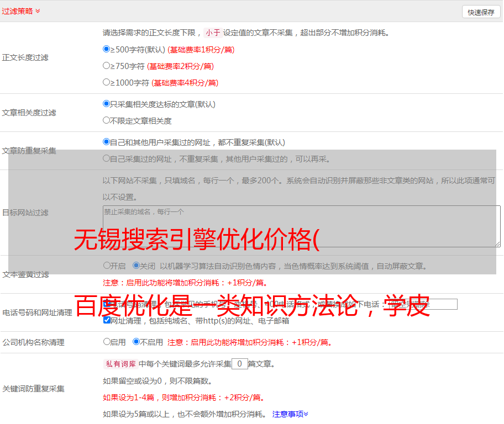Click the 电话号码和网址清理 row label

[37, 312]
